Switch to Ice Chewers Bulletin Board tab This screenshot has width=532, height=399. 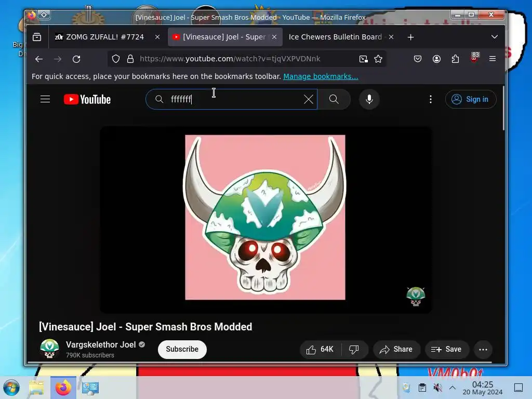coord(335,37)
